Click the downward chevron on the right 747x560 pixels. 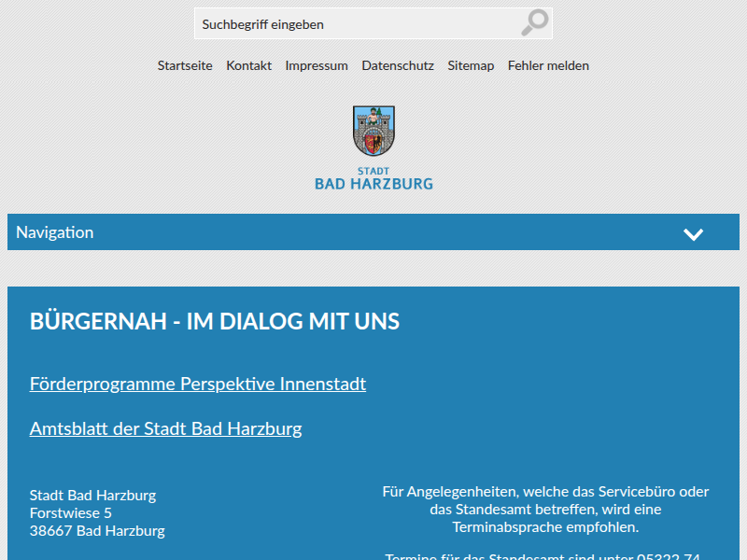[693, 232]
